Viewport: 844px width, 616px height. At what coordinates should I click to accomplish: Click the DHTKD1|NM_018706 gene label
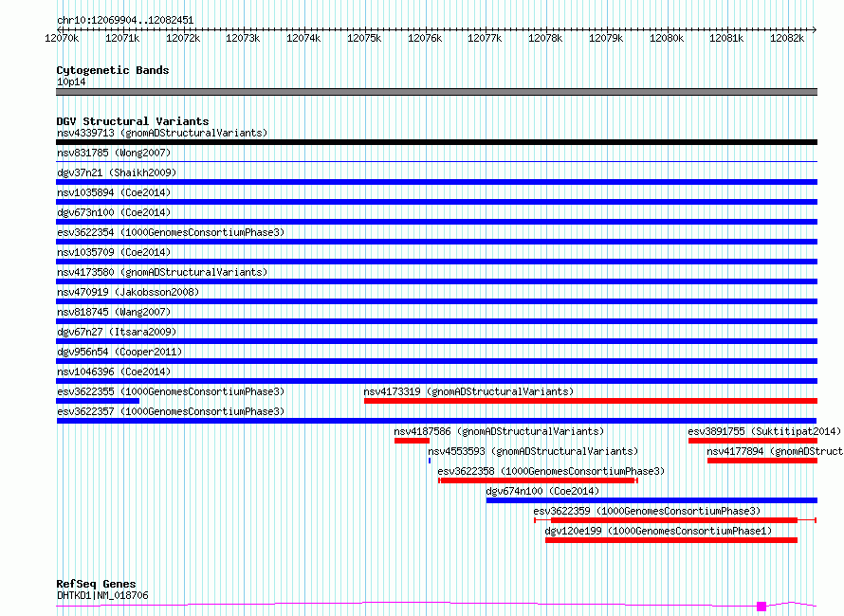click(x=102, y=595)
